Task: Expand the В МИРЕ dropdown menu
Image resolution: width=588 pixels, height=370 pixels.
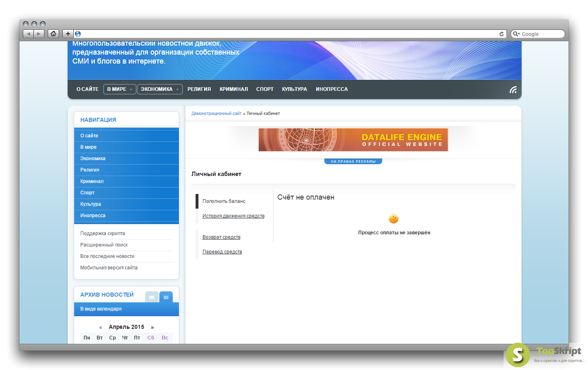Action: tap(120, 89)
